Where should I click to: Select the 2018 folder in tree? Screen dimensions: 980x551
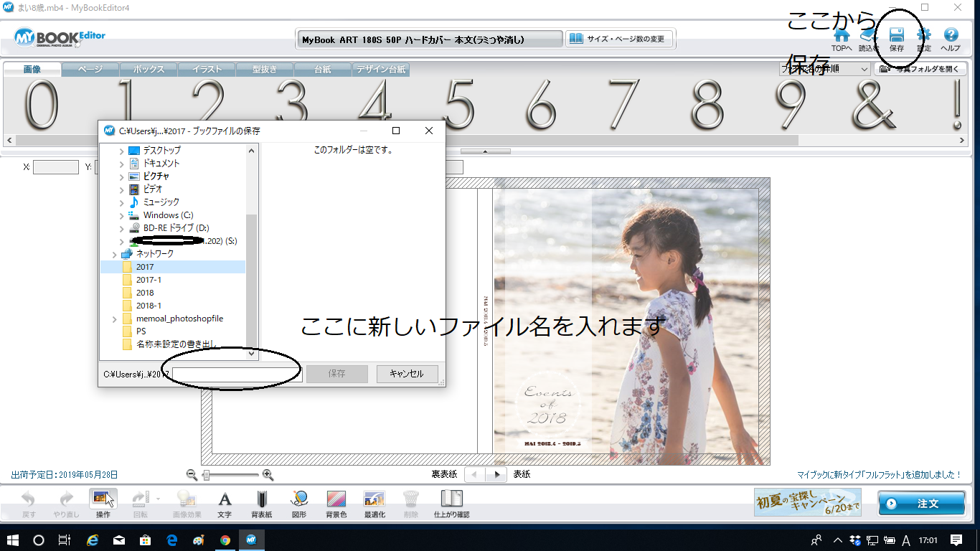(x=145, y=293)
